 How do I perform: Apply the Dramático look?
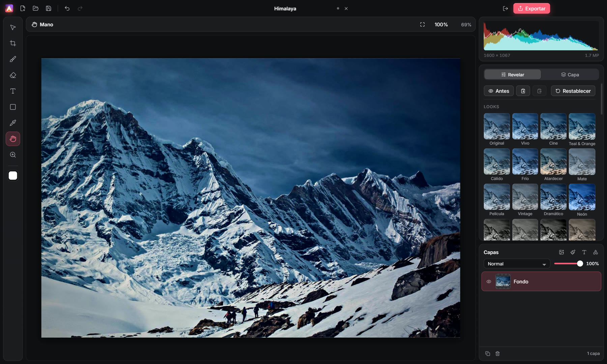pyautogui.click(x=553, y=200)
